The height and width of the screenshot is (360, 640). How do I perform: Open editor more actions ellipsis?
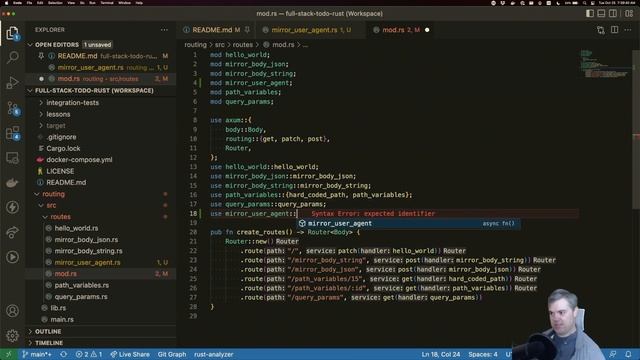(628, 30)
